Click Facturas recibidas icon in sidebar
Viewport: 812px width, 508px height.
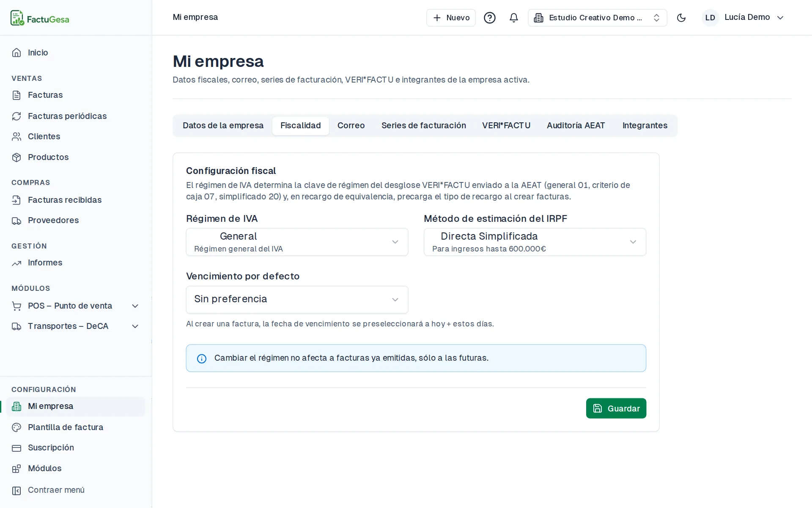click(16, 200)
